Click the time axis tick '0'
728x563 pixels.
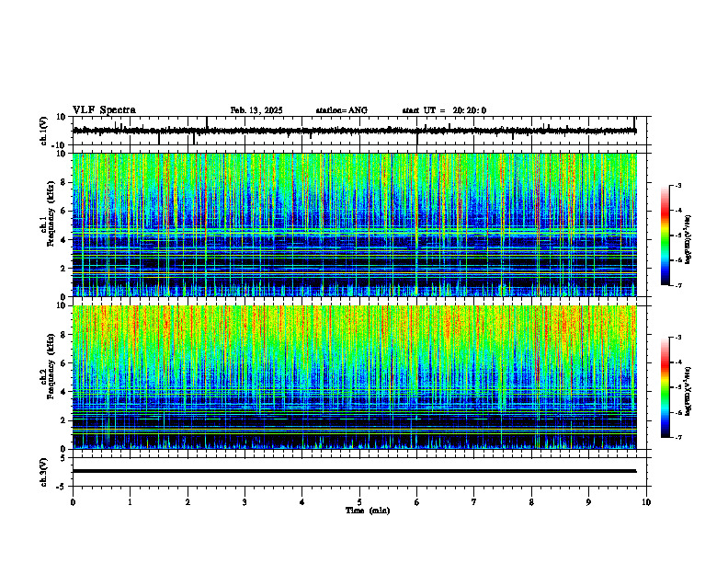[73, 502]
